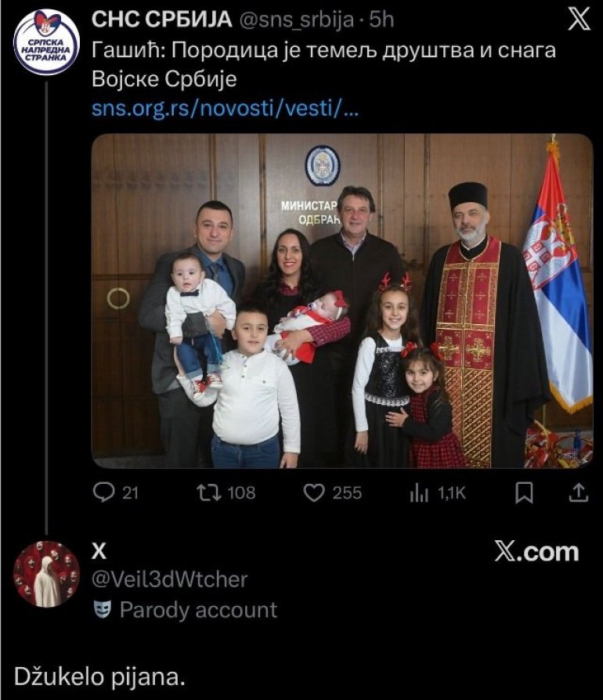The height and width of the screenshot is (700, 603).
Task: Share the post with upload arrow
Action: [579, 493]
